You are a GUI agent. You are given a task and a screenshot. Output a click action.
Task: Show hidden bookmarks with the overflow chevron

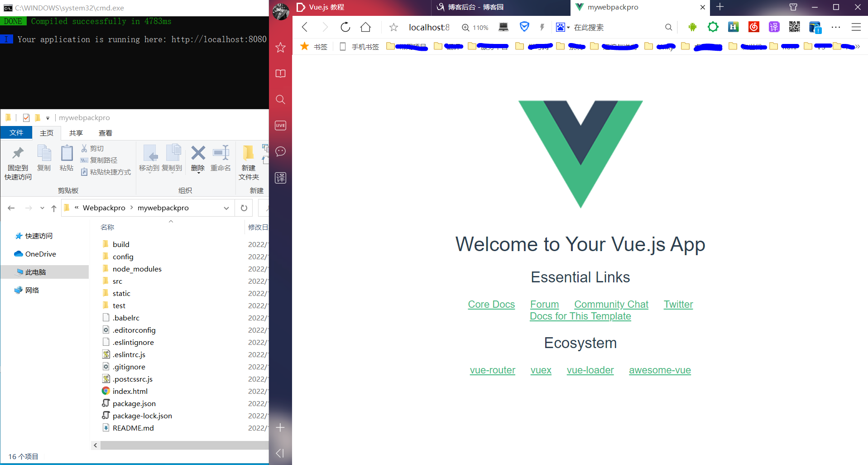[857, 47]
